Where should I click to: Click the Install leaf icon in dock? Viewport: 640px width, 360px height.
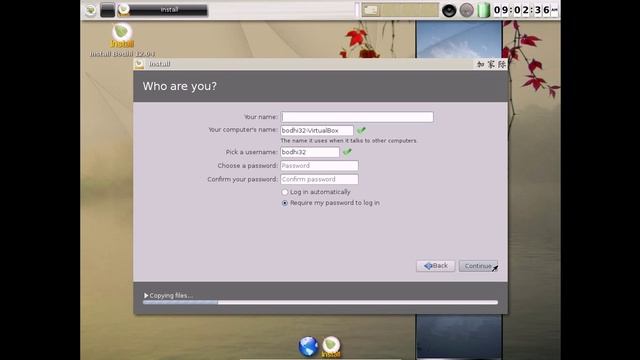click(331, 347)
